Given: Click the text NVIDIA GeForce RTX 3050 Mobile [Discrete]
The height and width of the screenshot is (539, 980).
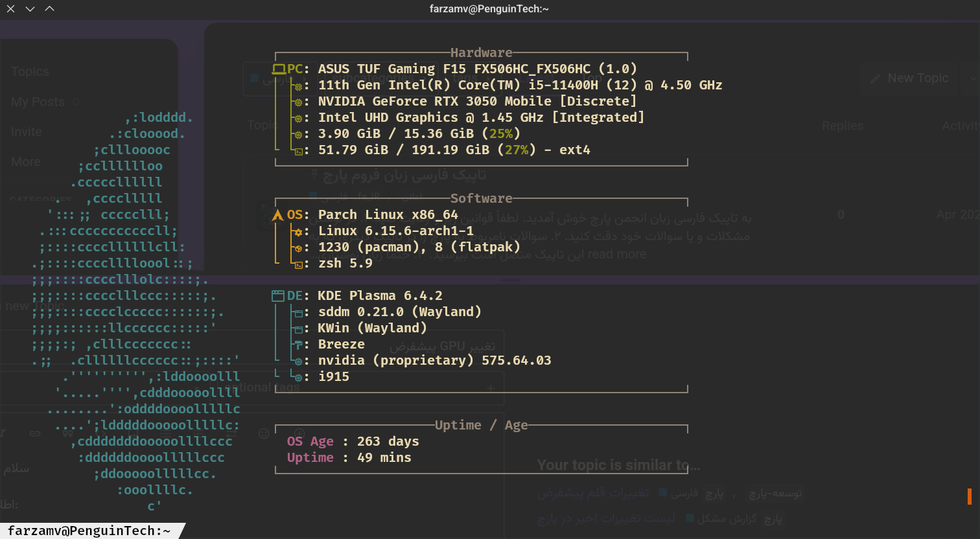Looking at the screenshot, I should [x=478, y=102].
